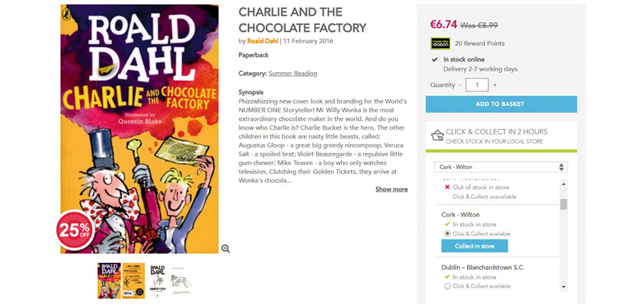This screenshot has height=304, width=644.
Task: Expand synopsis with Show more
Action: tap(391, 189)
